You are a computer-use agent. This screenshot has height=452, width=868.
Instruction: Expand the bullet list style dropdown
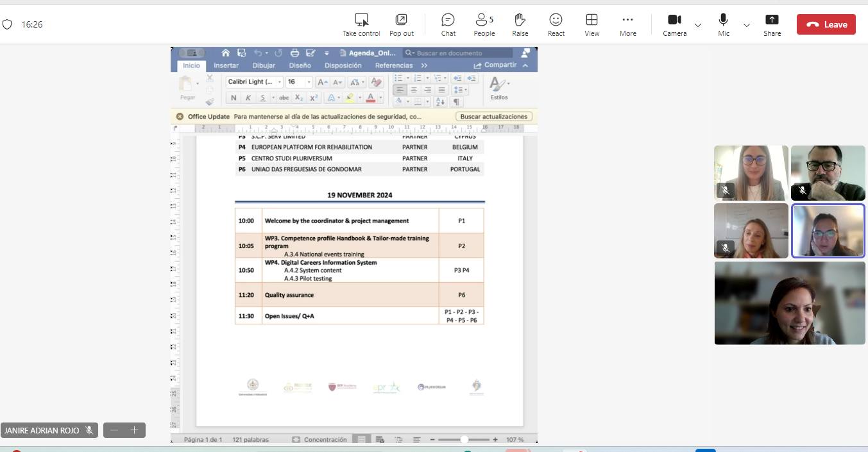coord(408,78)
